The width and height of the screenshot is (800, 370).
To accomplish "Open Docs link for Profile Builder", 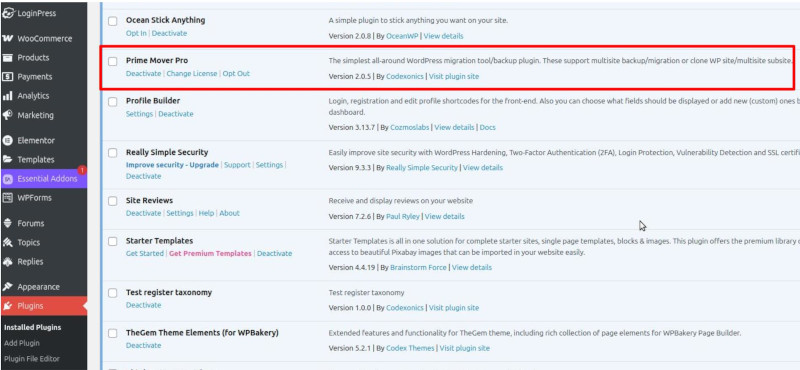I will [x=487, y=127].
